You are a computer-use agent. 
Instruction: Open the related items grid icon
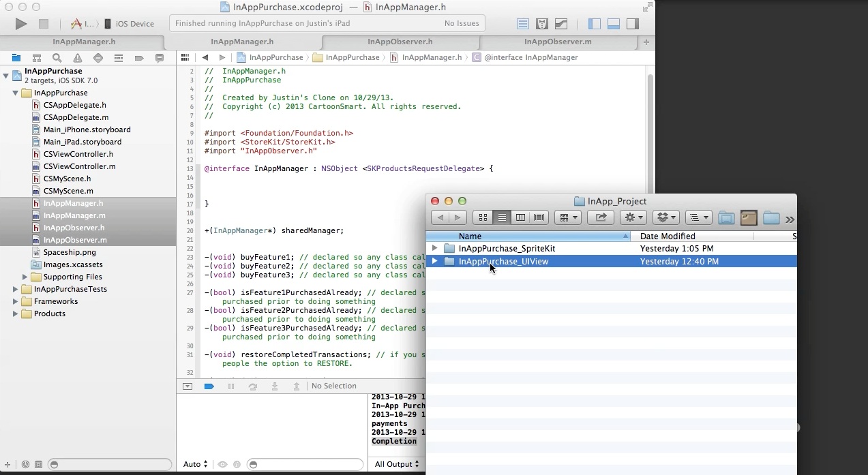(185, 58)
